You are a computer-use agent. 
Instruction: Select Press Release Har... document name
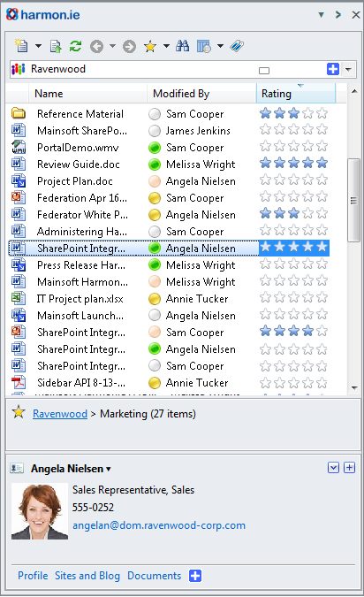point(81,265)
